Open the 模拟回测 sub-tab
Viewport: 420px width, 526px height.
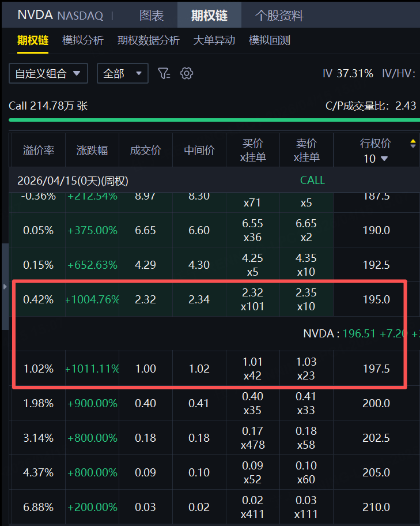click(x=270, y=40)
